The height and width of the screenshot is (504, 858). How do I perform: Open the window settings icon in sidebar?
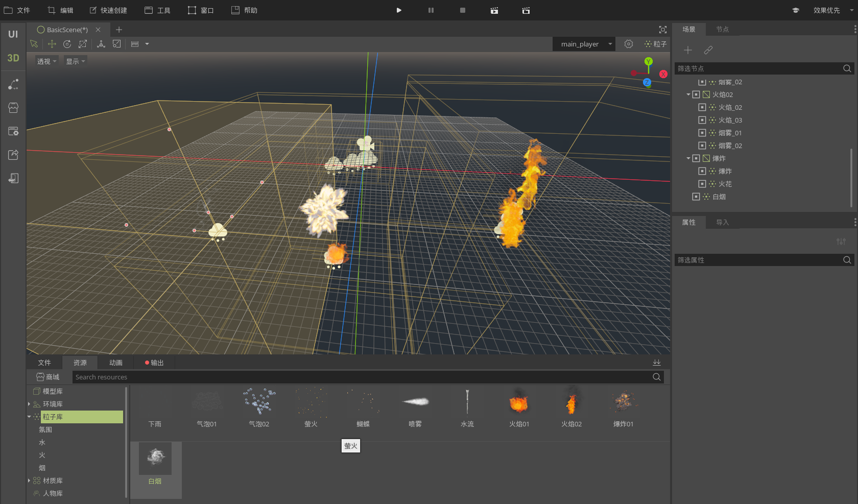13,131
